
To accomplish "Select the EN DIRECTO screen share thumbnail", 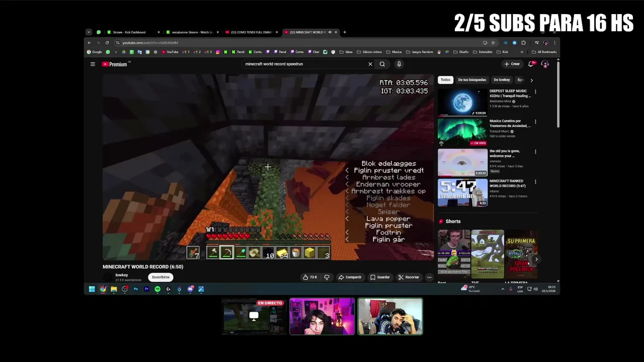I will 254,316.
